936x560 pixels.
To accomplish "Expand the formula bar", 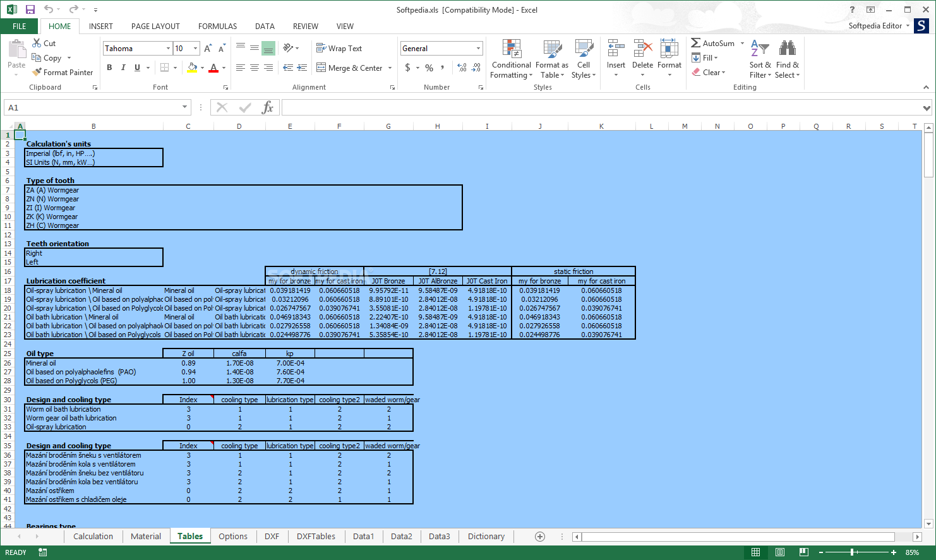I will (927, 108).
